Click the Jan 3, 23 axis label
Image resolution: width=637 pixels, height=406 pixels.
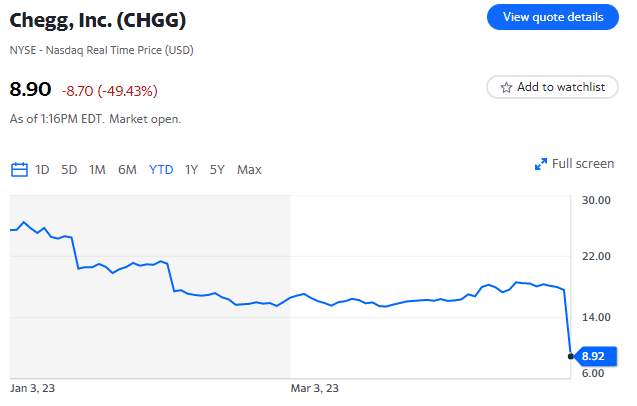(32, 389)
